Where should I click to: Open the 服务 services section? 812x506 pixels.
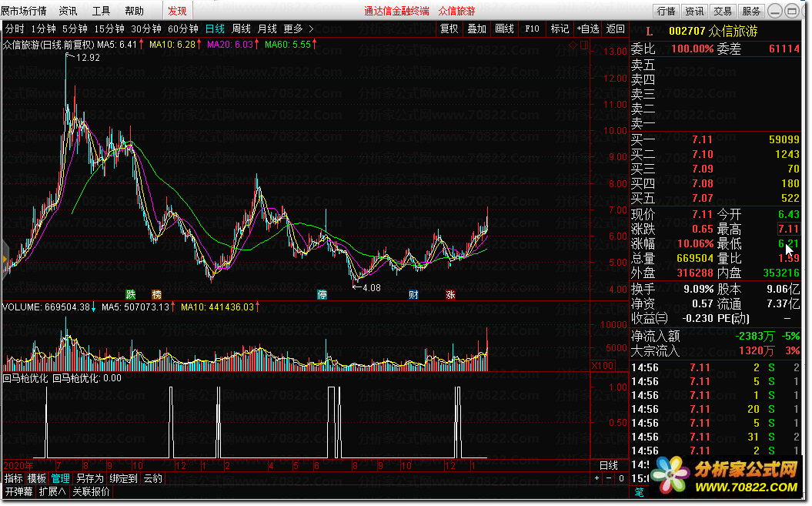751,11
